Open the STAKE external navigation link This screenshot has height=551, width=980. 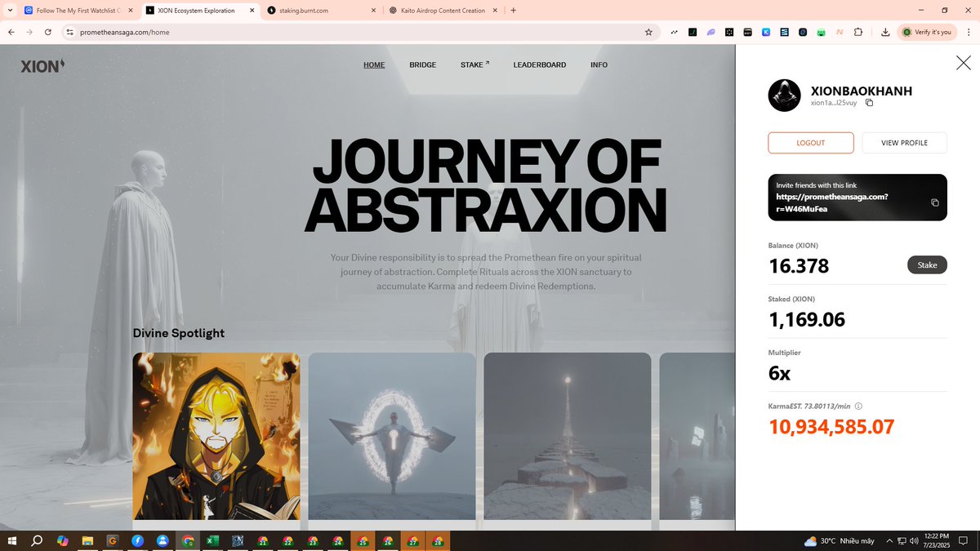tap(474, 64)
